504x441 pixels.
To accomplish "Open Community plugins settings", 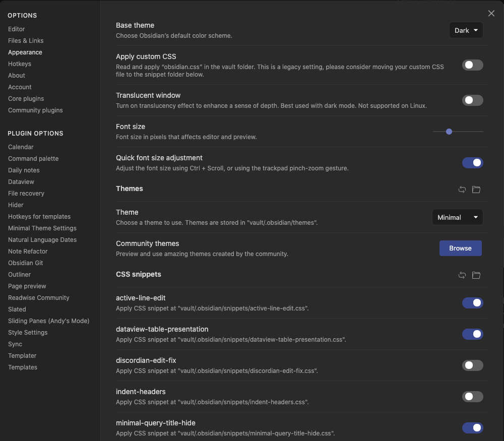I will pos(35,110).
